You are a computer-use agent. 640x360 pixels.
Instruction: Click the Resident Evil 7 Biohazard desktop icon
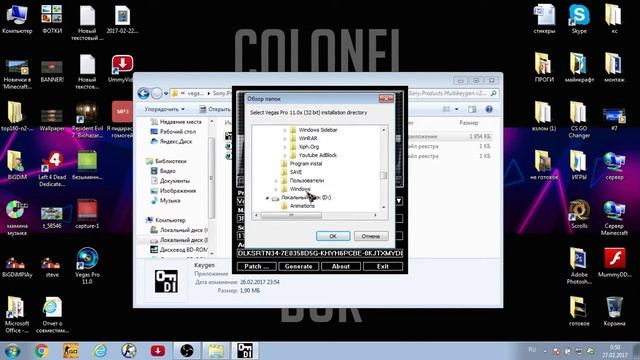pyautogui.click(x=87, y=120)
